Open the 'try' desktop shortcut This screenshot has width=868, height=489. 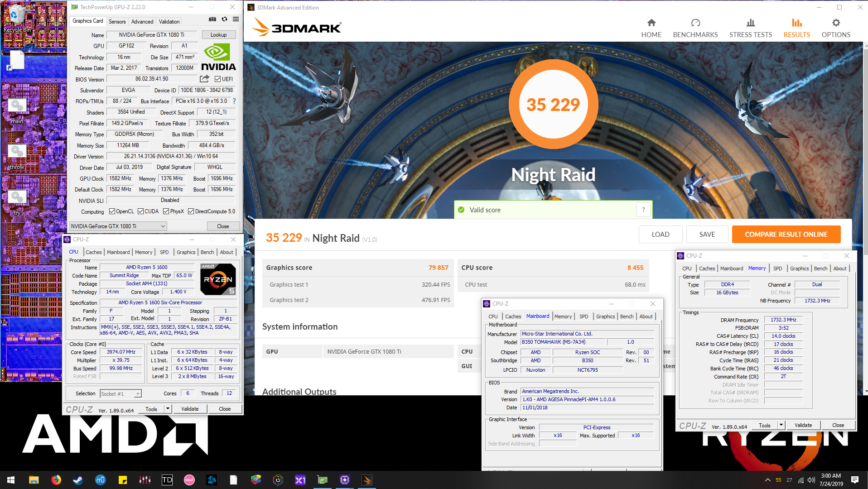[17, 202]
